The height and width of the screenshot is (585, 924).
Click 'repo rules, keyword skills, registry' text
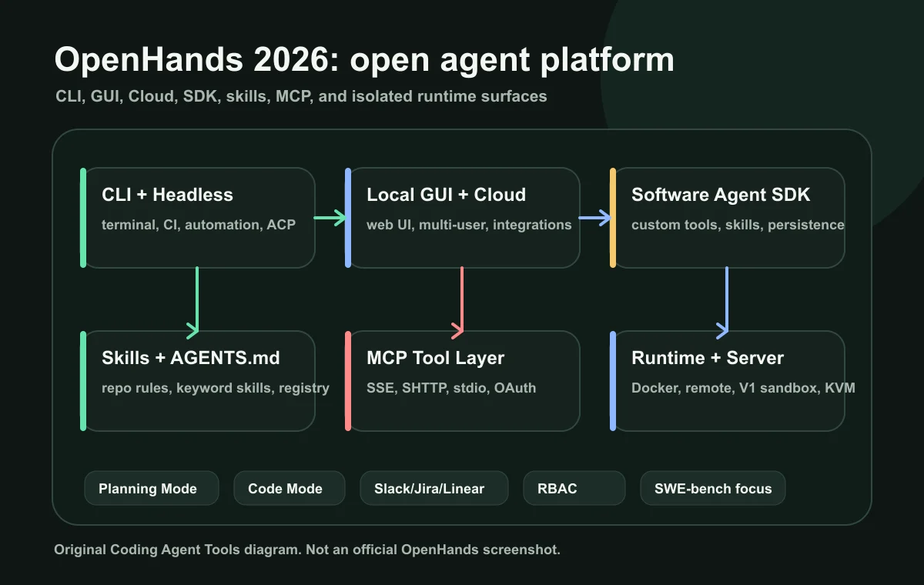(x=216, y=388)
